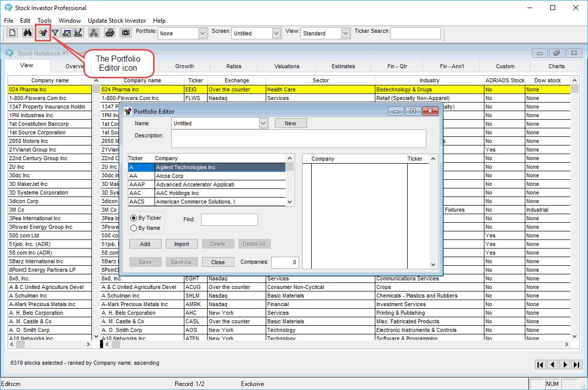This screenshot has width=588, height=390.
Task: Switch to the Charts tab
Action: coord(556,66)
